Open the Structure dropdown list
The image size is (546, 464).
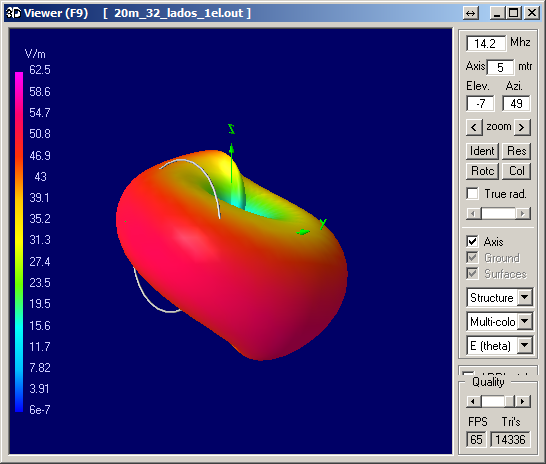524,298
